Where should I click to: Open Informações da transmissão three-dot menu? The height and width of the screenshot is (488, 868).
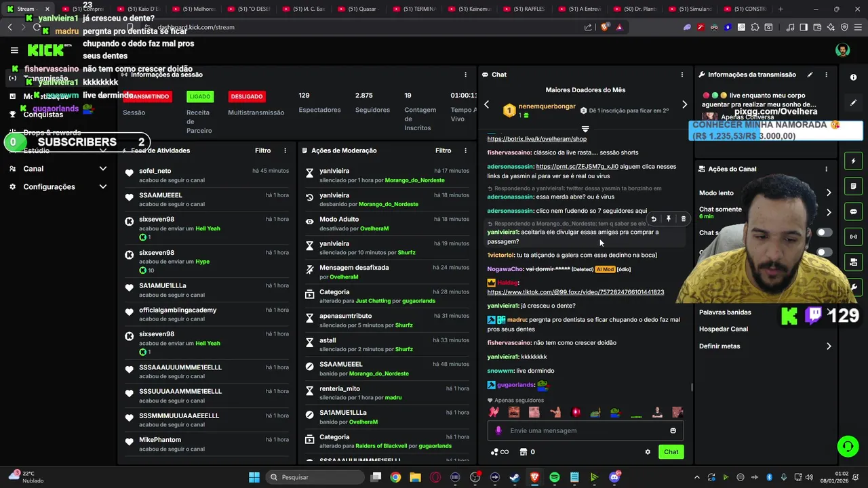tap(826, 75)
